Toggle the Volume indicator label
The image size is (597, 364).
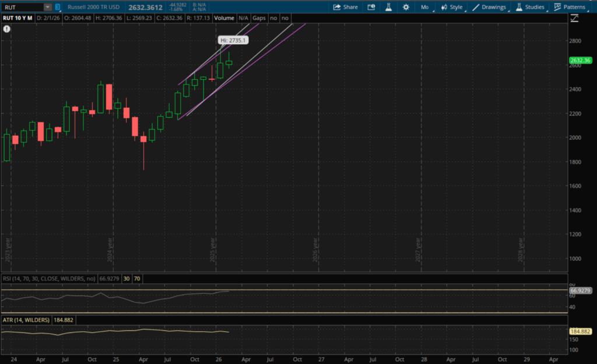pos(223,18)
